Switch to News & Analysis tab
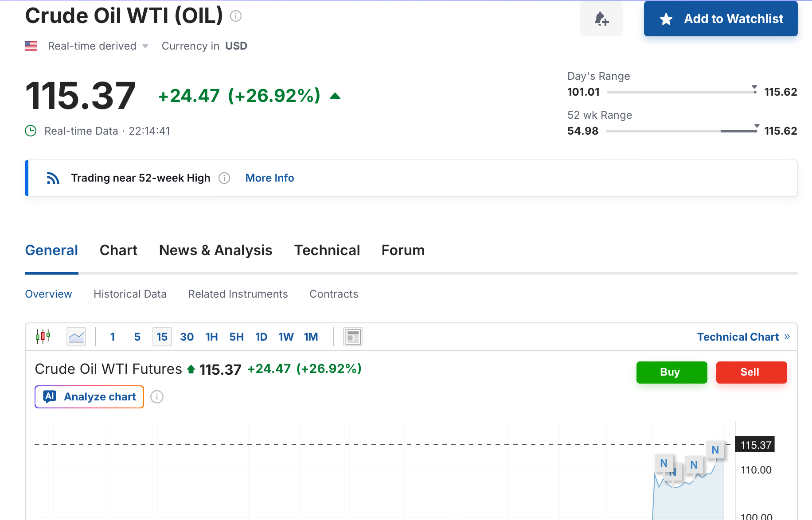The image size is (812, 520). pyautogui.click(x=215, y=250)
